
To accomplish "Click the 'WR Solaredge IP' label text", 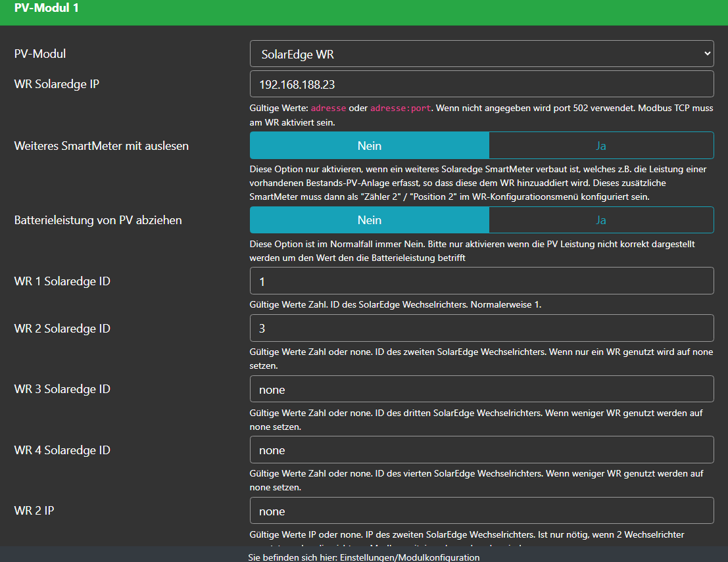I will point(57,84).
